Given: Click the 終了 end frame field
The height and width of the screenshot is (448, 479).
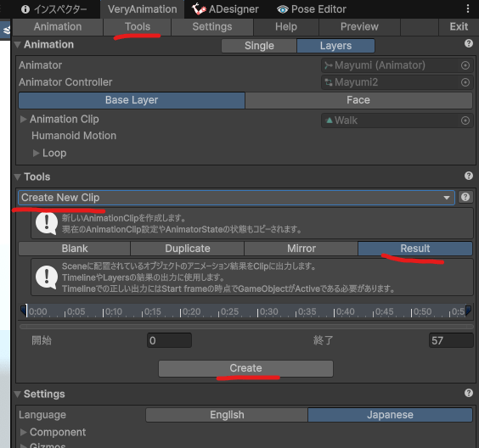Looking at the screenshot, I should point(451,340).
